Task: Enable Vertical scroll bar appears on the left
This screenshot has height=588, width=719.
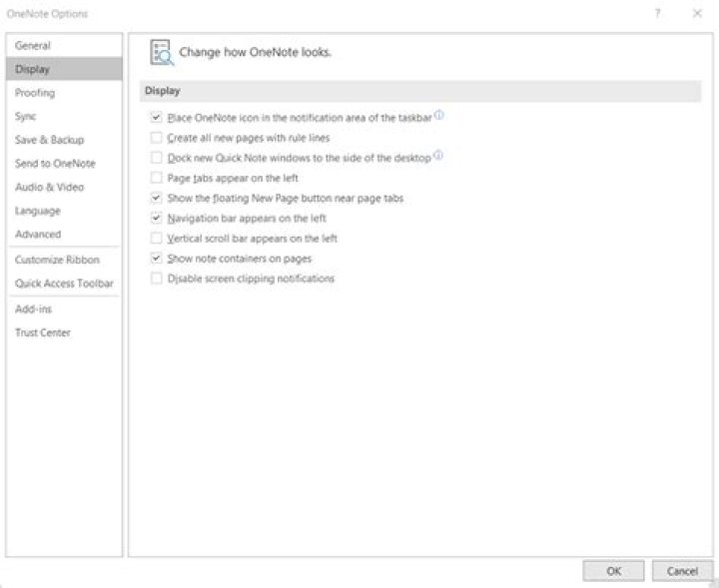Action: pos(157,239)
